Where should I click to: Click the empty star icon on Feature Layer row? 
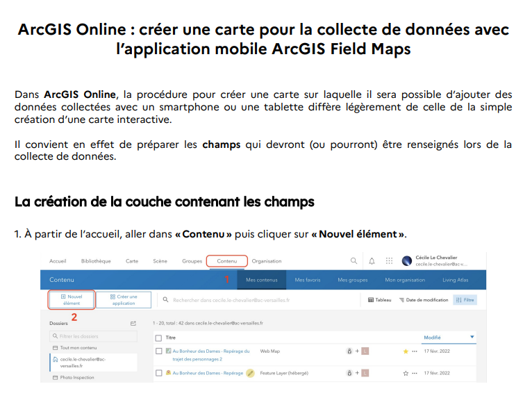click(x=406, y=373)
